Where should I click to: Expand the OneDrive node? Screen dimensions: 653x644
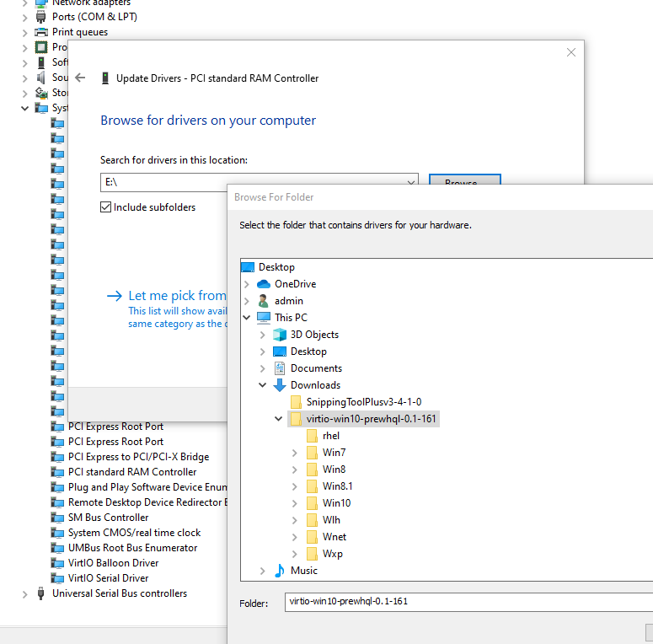[x=247, y=284]
